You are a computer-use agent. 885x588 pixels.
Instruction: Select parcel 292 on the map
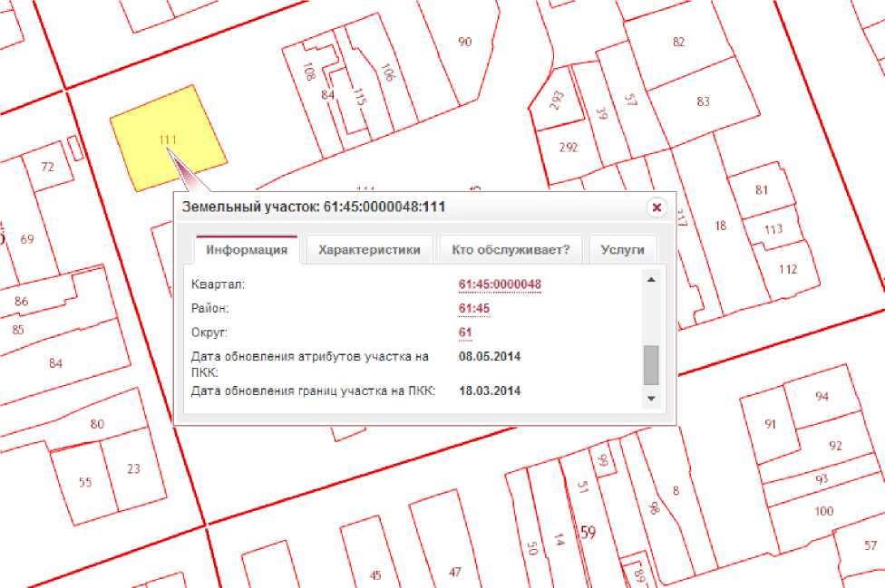click(569, 147)
